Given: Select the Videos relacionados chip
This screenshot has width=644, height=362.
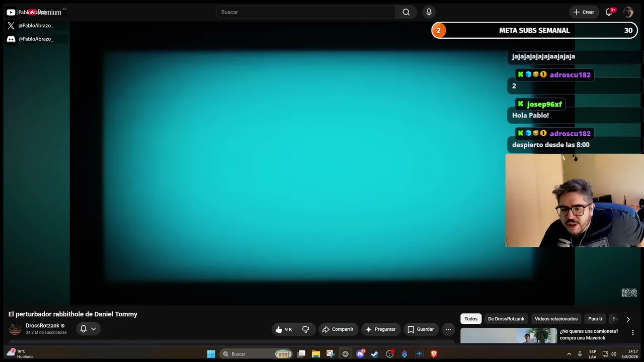Looking at the screenshot, I should coord(556,319).
